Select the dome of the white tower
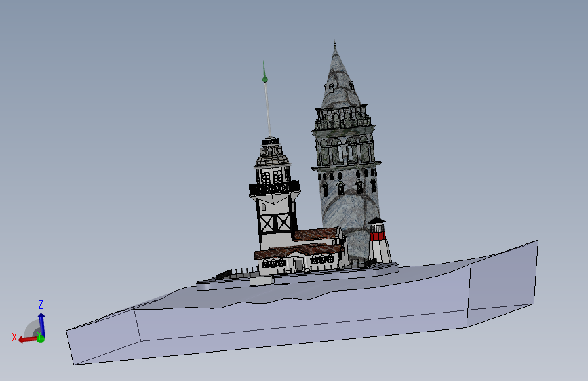 (273, 159)
